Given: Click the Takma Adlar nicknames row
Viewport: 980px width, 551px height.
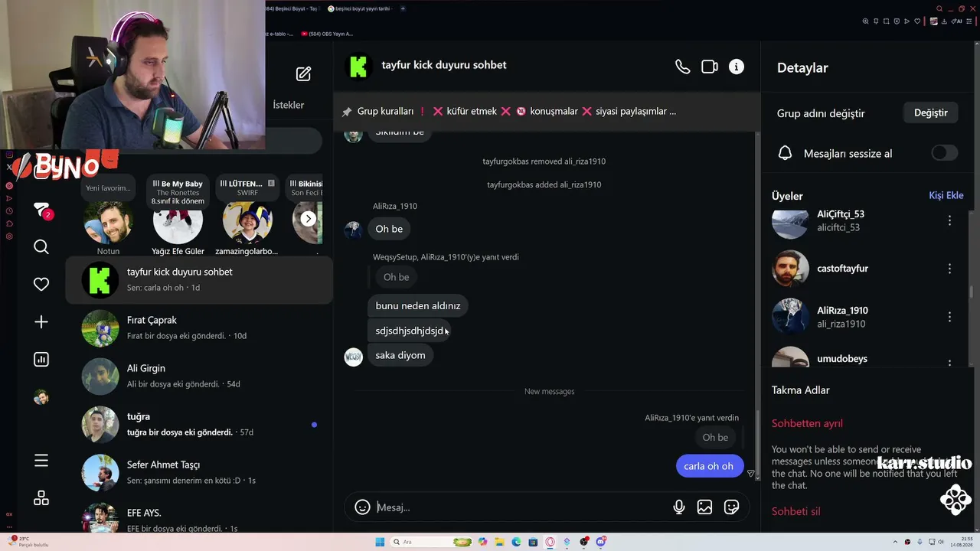Looking at the screenshot, I should [x=801, y=390].
